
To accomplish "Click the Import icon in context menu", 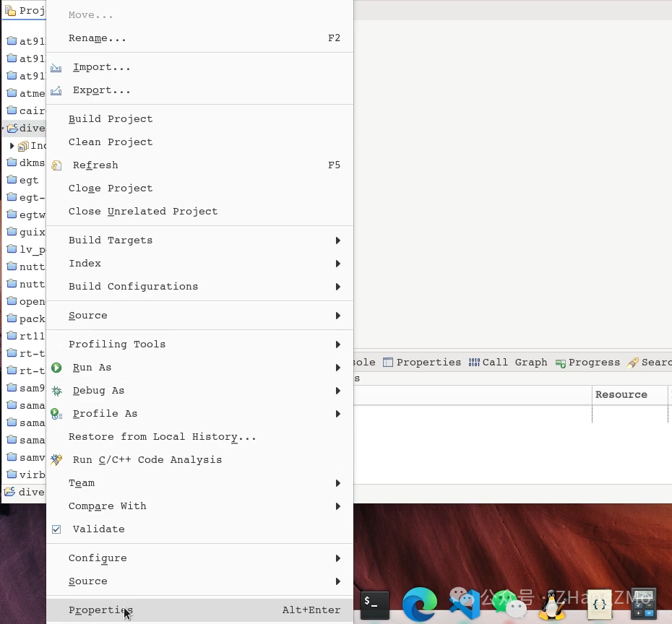I will (x=56, y=68).
